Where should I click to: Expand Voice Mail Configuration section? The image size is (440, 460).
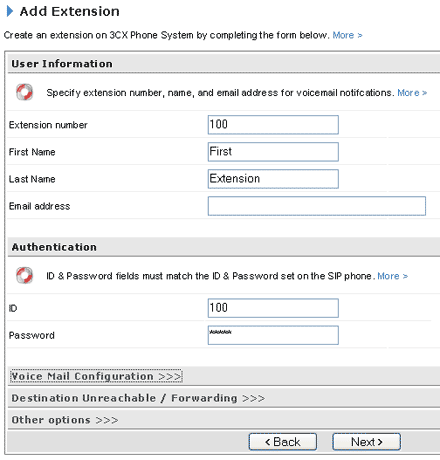tap(96, 376)
